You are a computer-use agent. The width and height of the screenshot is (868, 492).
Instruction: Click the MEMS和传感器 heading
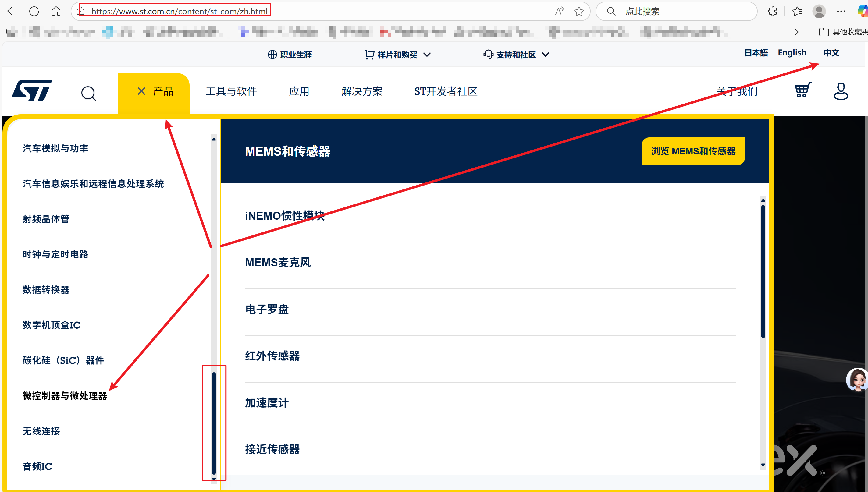coord(288,151)
